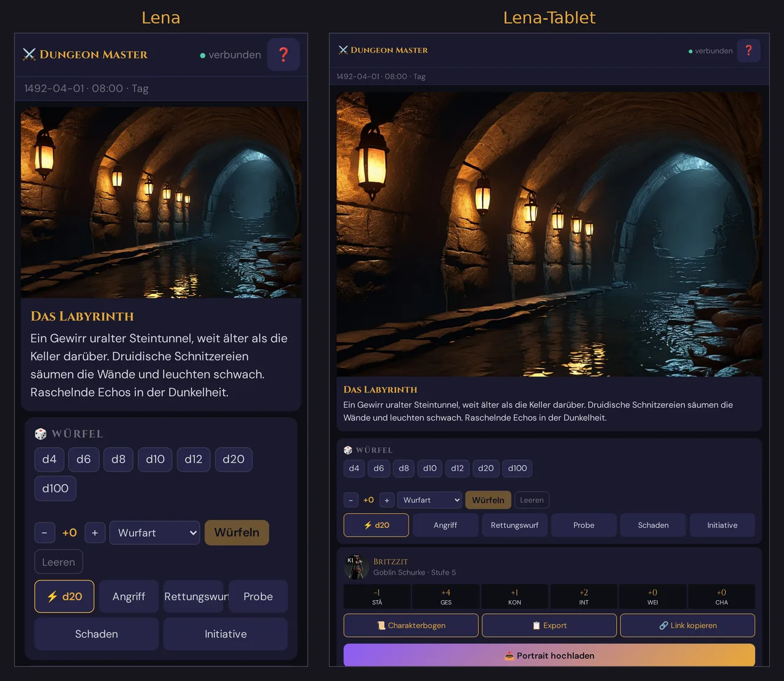
Task: Click GES +4 ability stat box
Action: 446,596
